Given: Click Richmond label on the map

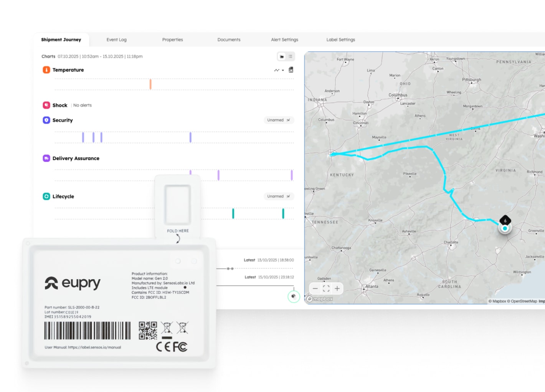Looking at the screenshot, I should pyautogui.click(x=535, y=171).
